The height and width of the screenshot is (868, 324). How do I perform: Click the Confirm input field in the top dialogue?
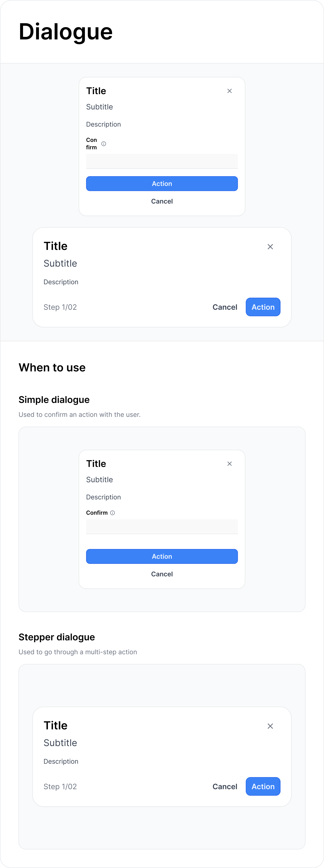(162, 161)
